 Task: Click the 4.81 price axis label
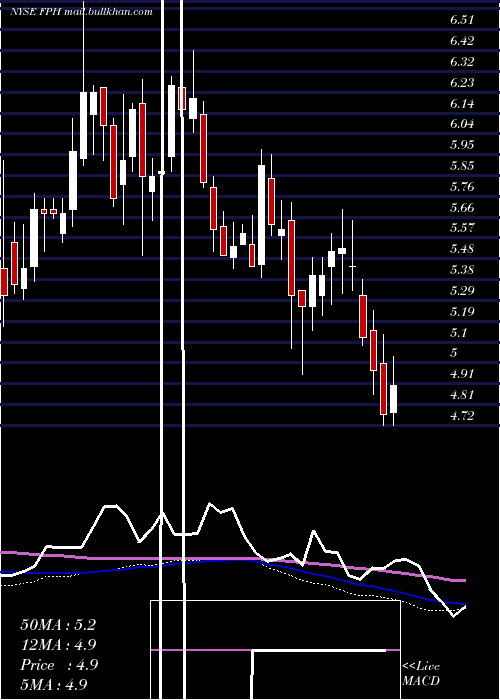462,395
